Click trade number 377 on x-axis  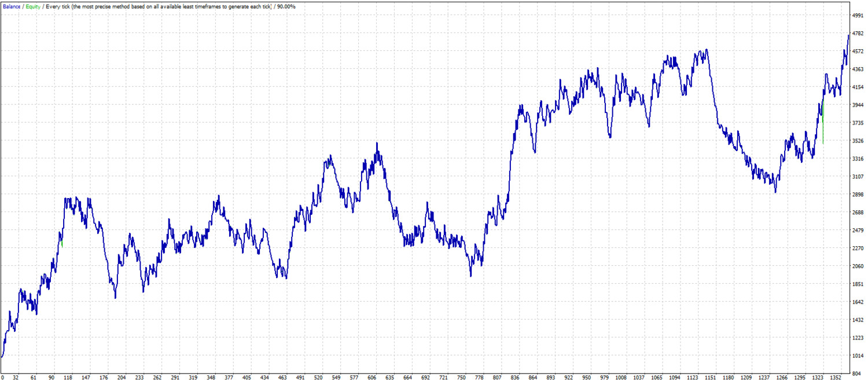click(x=229, y=377)
